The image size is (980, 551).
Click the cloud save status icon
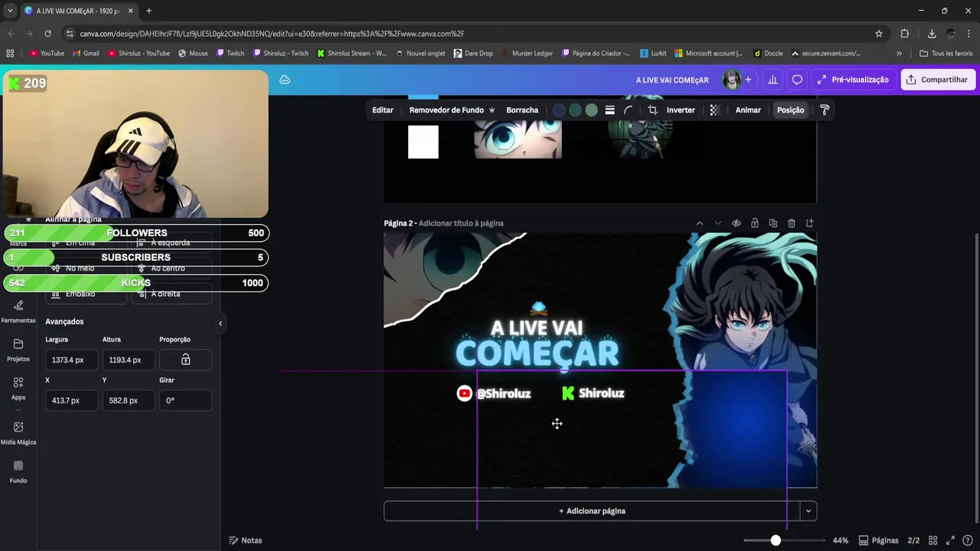point(285,80)
